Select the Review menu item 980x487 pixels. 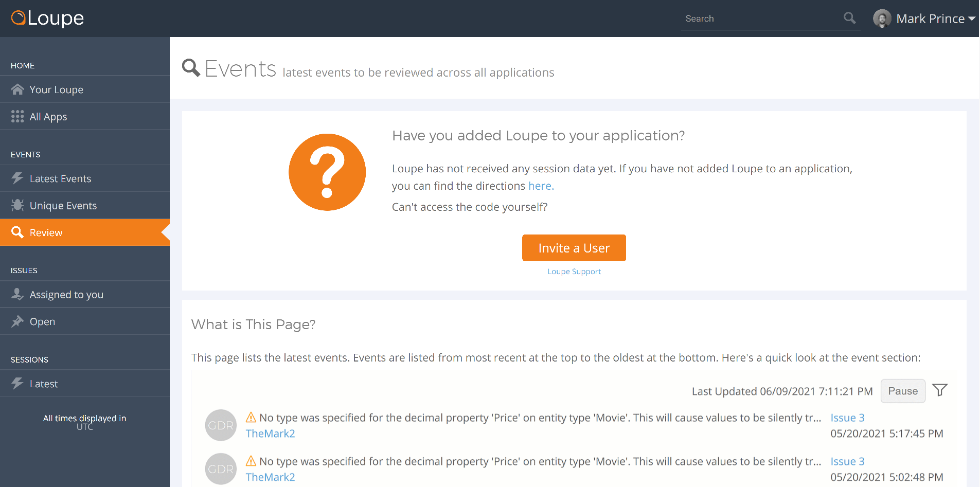[85, 232]
